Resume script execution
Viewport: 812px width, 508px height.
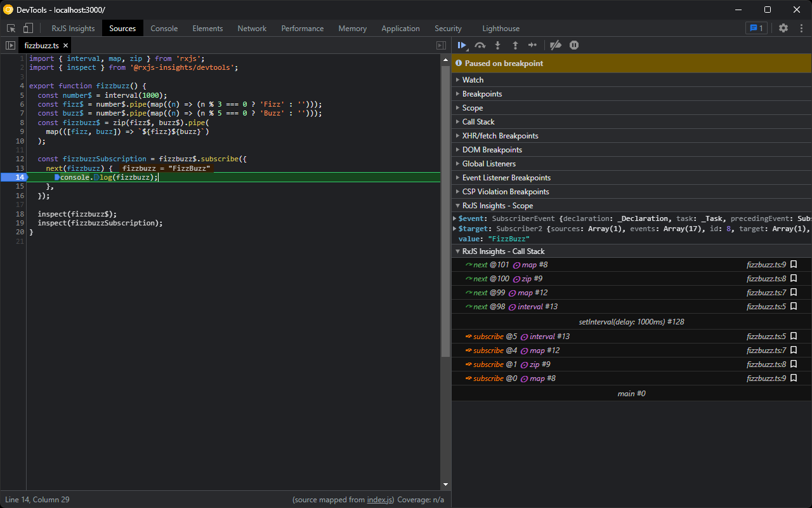(x=462, y=45)
